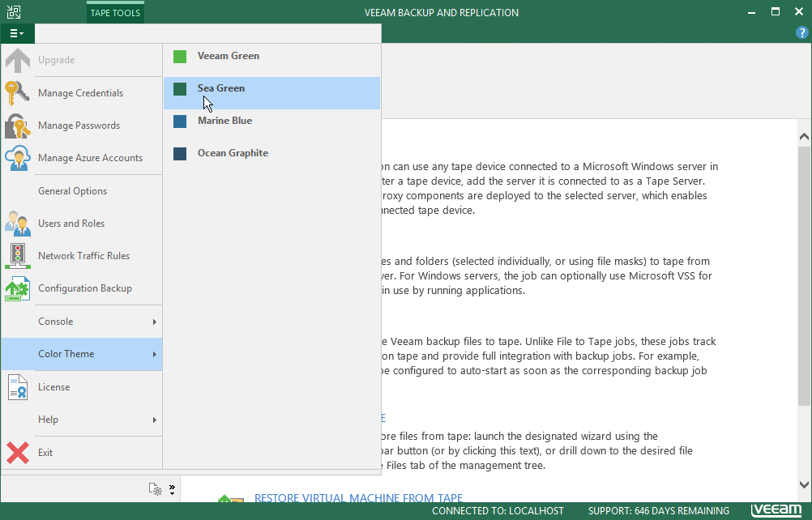
Task: Click the License certificate icon
Action: (17, 387)
